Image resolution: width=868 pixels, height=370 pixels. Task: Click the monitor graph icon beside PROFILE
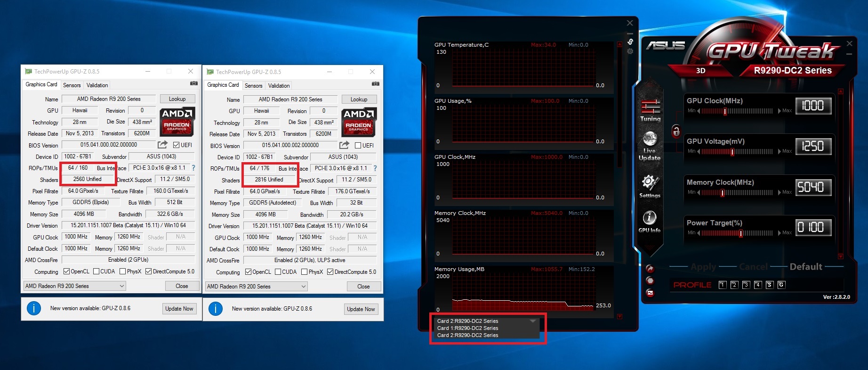coord(650,293)
